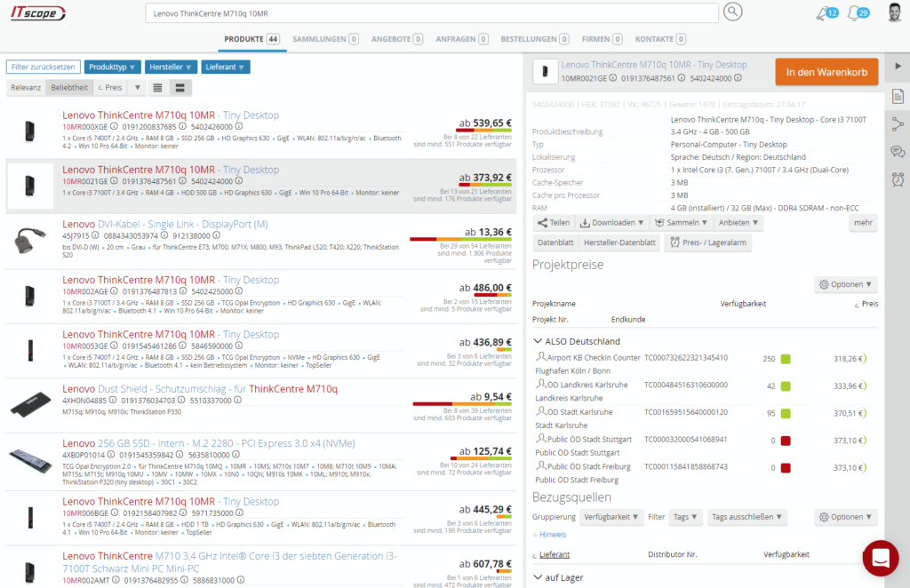
Task: Open the document icon in right sidebar
Action: pyautogui.click(x=898, y=96)
